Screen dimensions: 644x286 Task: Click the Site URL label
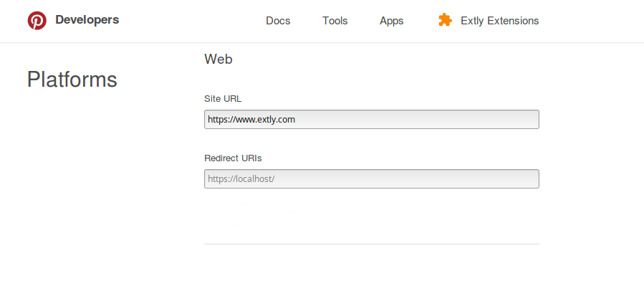coord(223,99)
